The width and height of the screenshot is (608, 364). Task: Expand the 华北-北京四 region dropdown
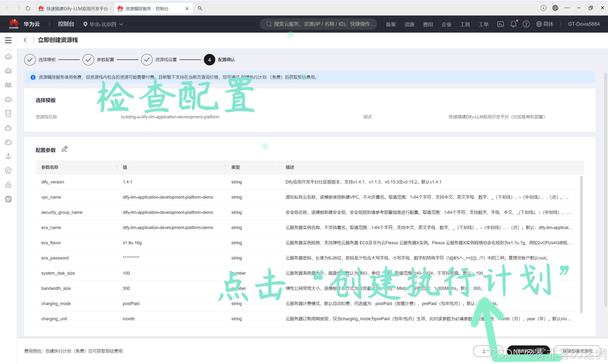pyautogui.click(x=103, y=24)
